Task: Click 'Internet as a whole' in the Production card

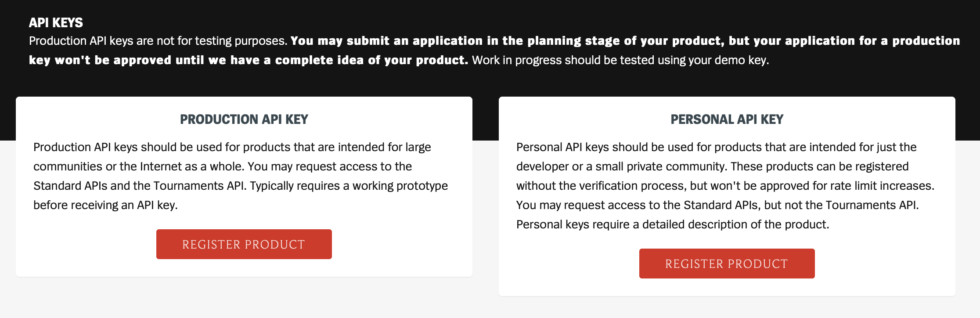Action: point(192,166)
